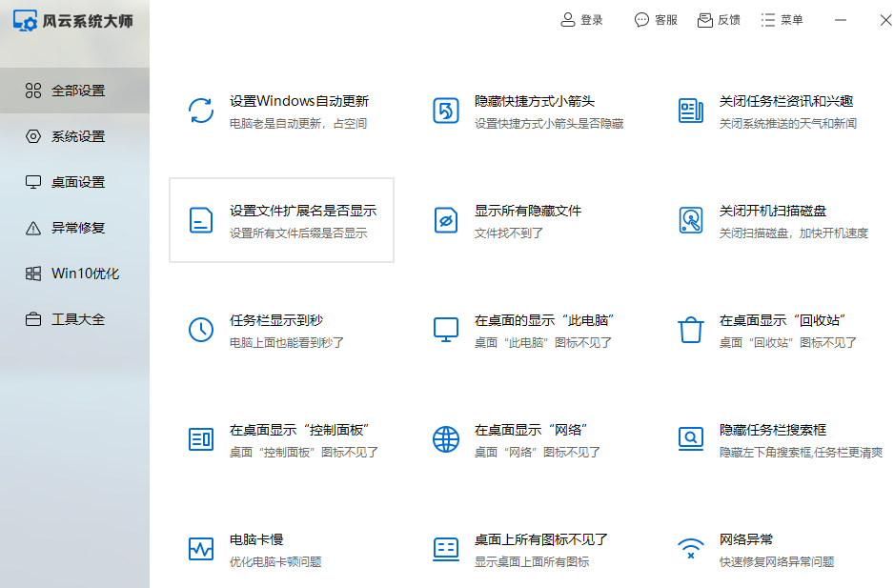Screen dimensions: 894x588
Task: Click description 关闭扫描磁盘，加快开机速度
Action: (x=794, y=233)
